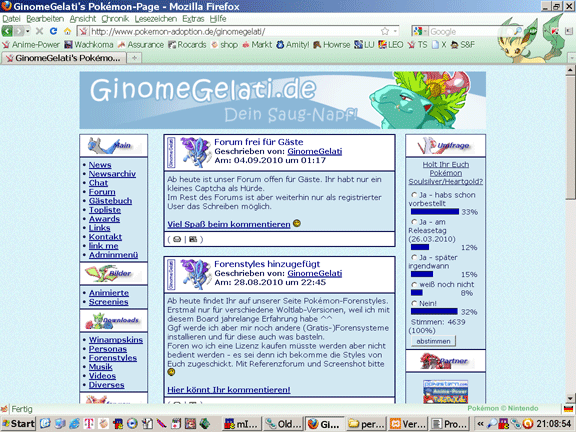Click the home icon in navigation toolbar
Screen dimensions: 576x432
coord(67,31)
